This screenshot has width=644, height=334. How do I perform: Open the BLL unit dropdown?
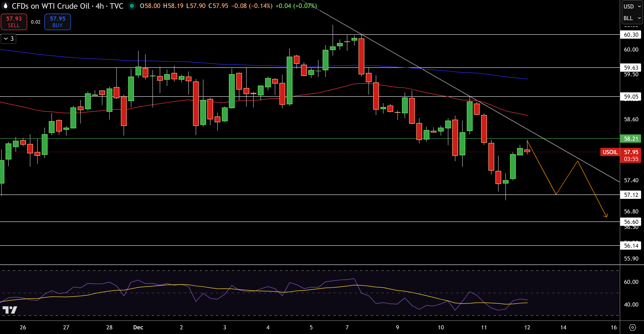(x=632, y=18)
